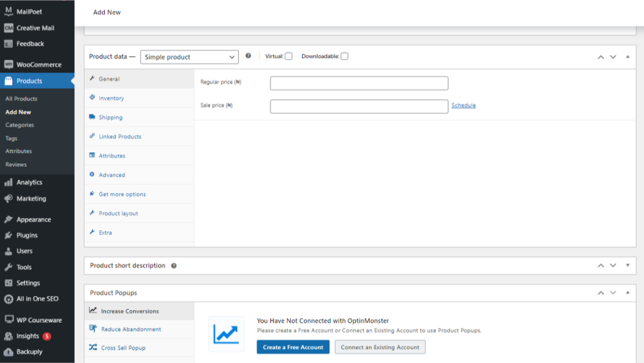
Task: Move Product data panel up
Action: (x=601, y=57)
